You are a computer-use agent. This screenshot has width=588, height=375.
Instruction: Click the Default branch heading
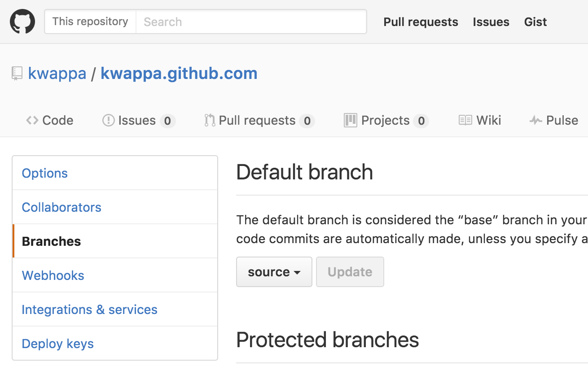305,172
